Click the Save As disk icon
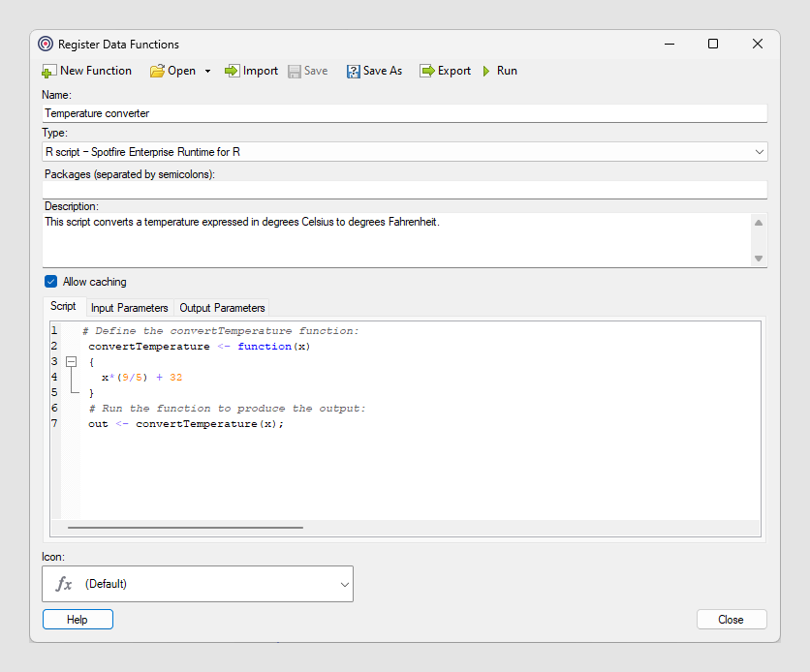The height and width of the screenshot is (672, 810). (353, 71)
